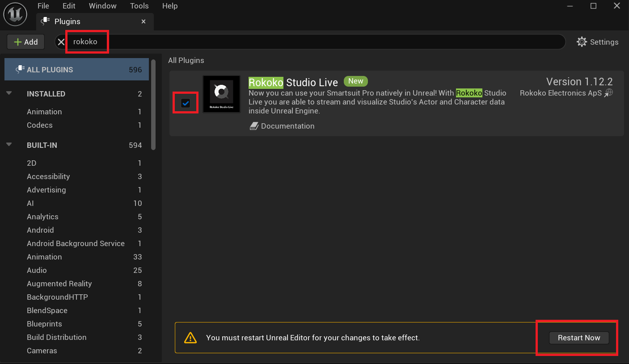
Task: Click the green New badge
Action: tap(356, 81)
